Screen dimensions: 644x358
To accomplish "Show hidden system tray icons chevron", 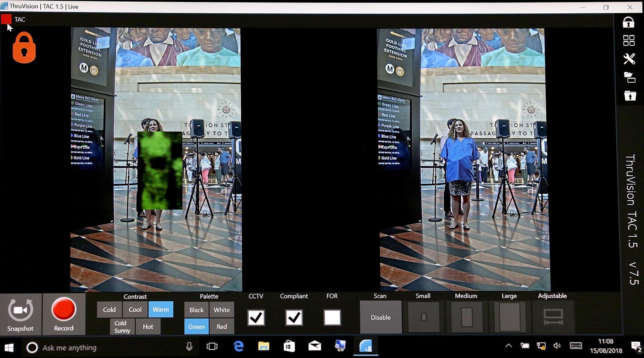I will pyautogui.click(x=509, y=346).
